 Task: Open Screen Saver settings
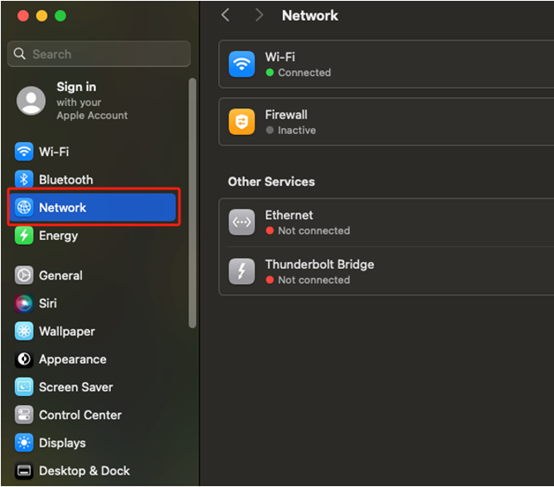64,387
